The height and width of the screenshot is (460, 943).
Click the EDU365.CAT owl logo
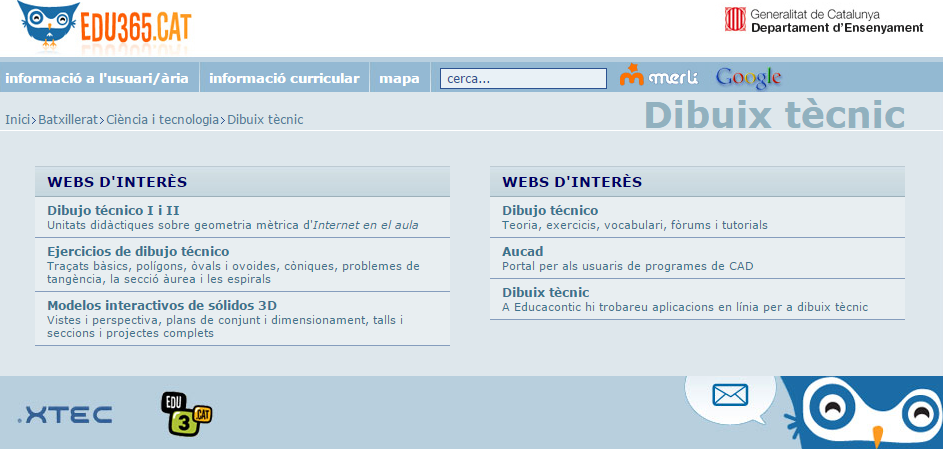point(104,27)
